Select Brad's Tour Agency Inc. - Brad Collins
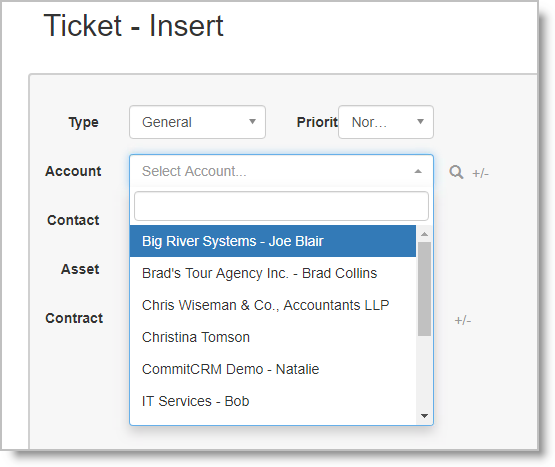 [x=273, y=273]
